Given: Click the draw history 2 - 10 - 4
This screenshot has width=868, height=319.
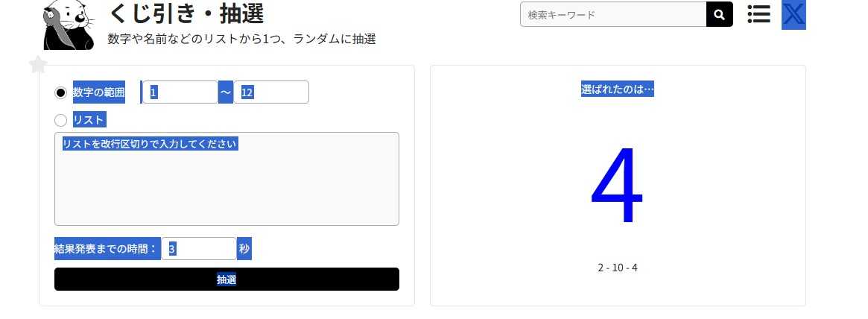Looking at the screenshot, I should tap(617, 268).
